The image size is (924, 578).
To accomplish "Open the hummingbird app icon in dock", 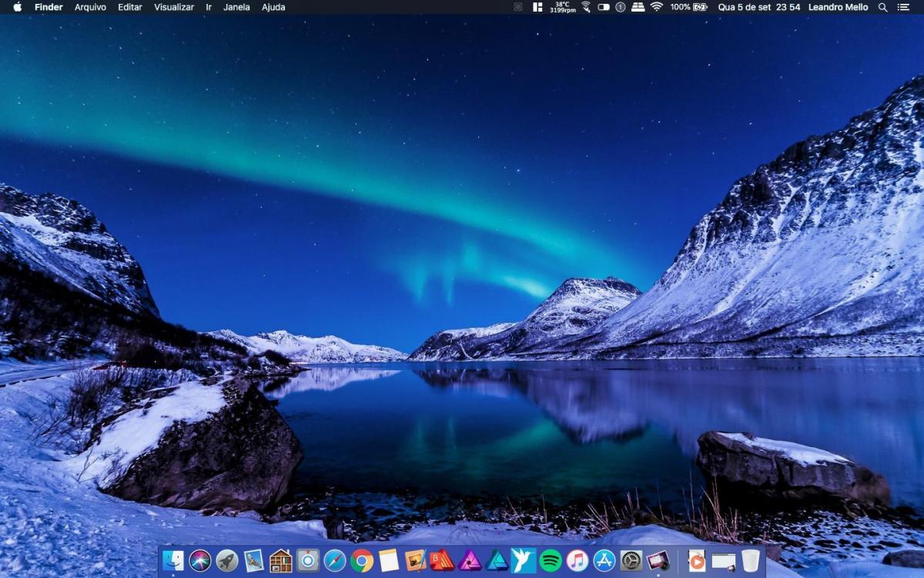I will pos(524,560).
